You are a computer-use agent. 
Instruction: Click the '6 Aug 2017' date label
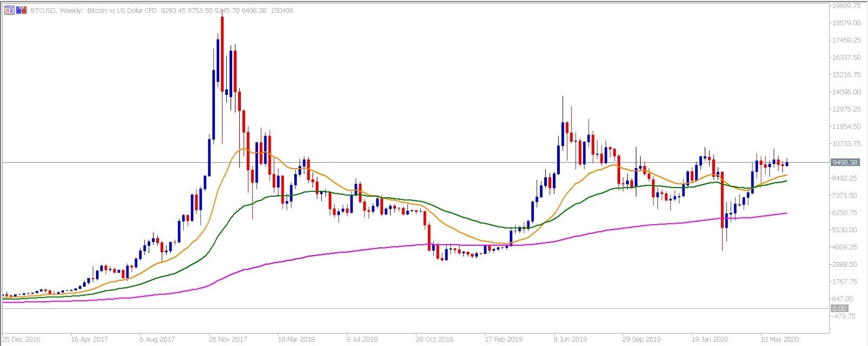pos(157,339)
